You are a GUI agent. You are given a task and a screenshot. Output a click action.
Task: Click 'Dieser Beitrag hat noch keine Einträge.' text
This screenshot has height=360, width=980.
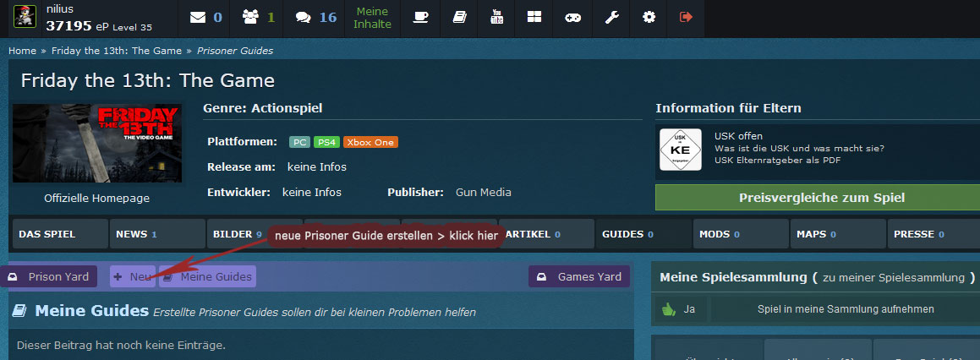[121, 345]
